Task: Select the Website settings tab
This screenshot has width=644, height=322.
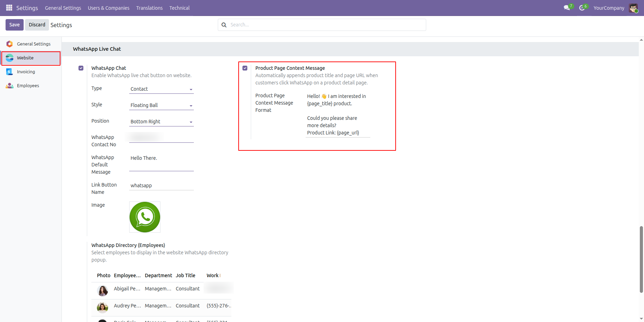Action: pos(31,58)
